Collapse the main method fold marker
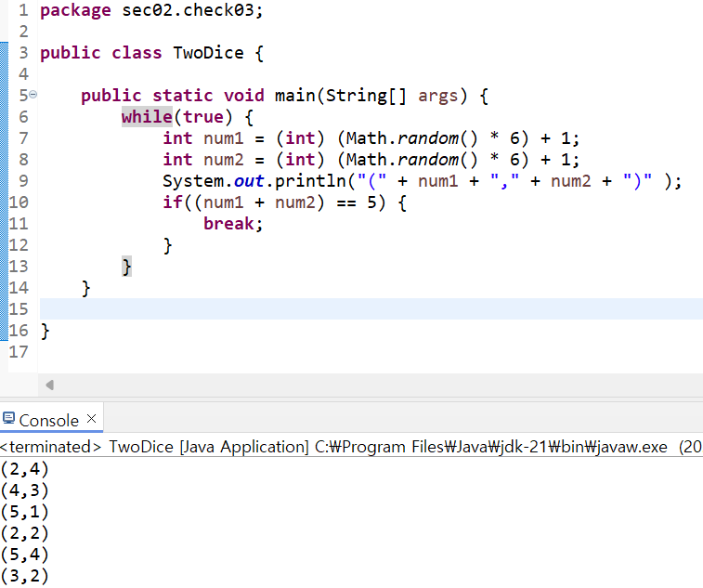 click(33, 95)
